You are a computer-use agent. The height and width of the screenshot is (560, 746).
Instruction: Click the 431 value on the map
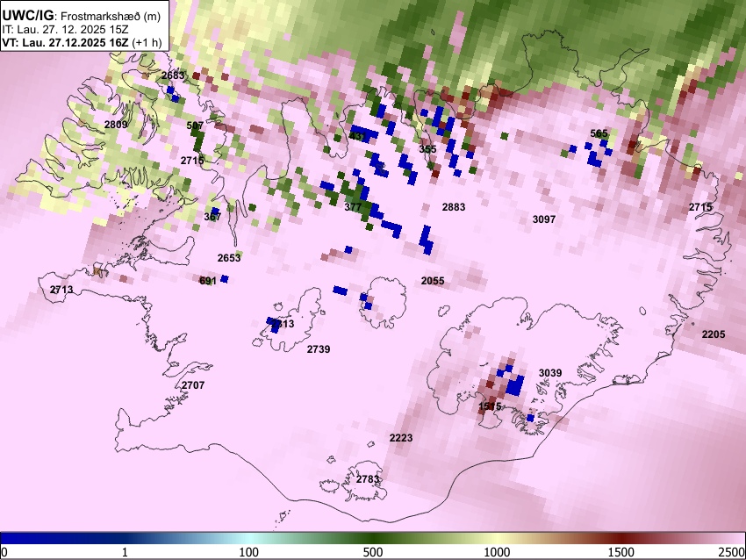(x=358, y=137)
